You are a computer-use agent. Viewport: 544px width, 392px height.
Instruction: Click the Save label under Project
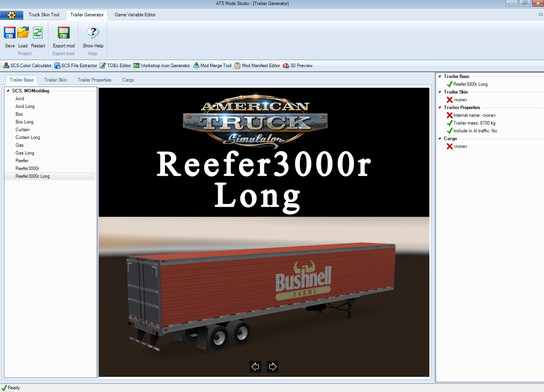[x=10, y=46]
